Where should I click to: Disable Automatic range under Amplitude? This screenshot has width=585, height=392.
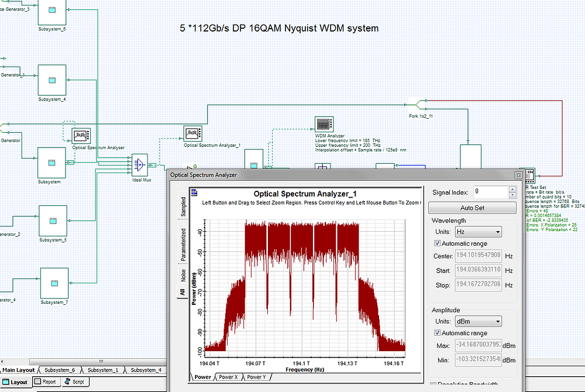point(437,333)
